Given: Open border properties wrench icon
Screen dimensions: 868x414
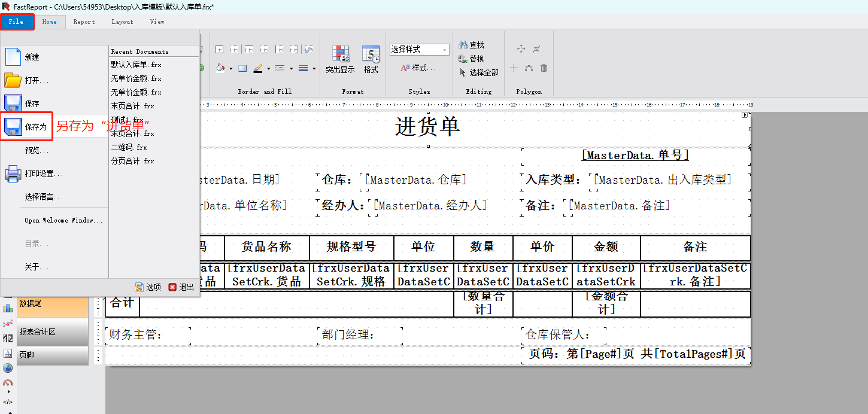Looking at the screenshot, I should click(x=309, y=49).
